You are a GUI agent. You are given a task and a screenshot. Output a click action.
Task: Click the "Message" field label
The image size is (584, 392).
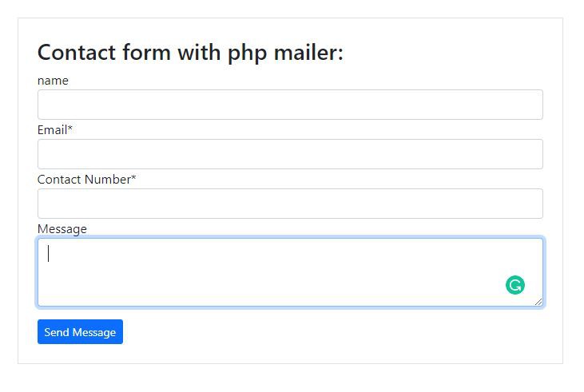point(62,229)
